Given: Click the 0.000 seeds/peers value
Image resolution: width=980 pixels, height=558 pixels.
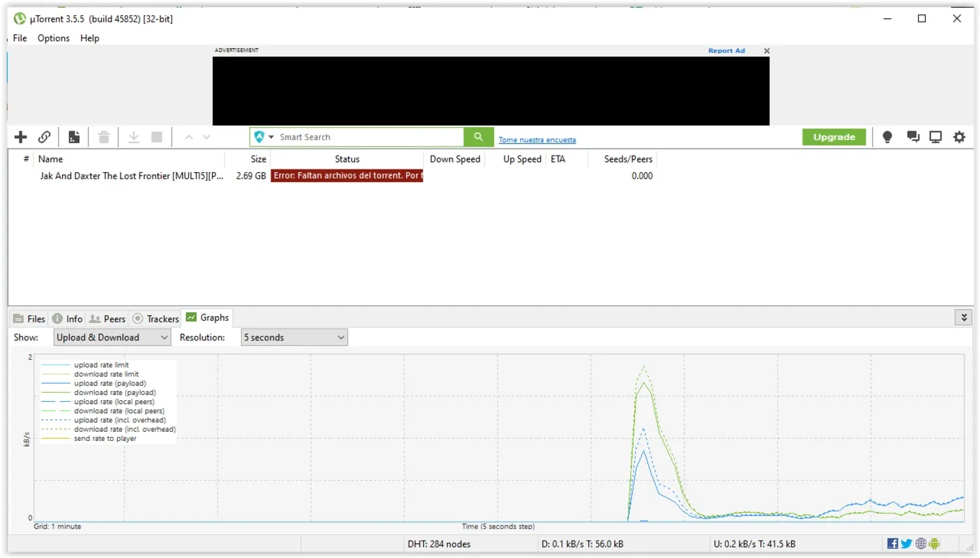Looking at the screenshot, I should pyautogui.click(x=642, y=176).
